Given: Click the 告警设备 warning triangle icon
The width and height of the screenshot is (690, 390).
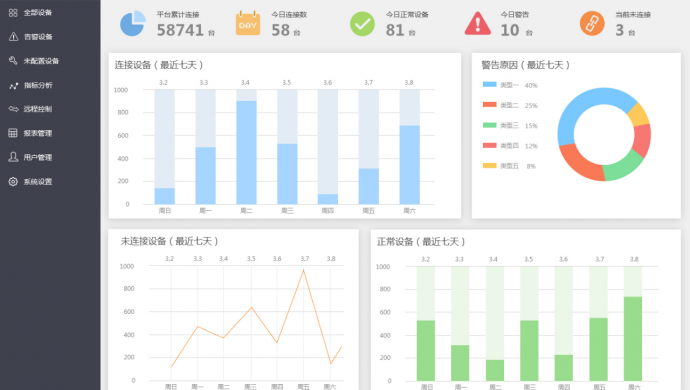Looking at the screenshot, I should point(13,37).
